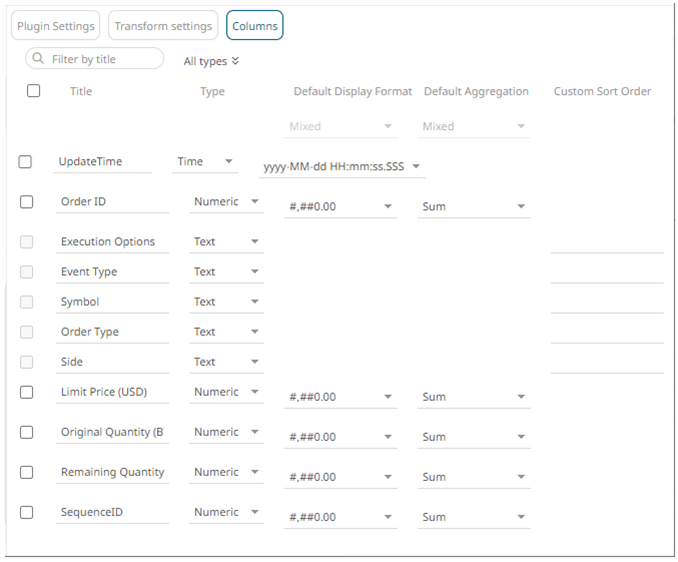
Task: Switch to the Plugin Settings tab
Action: 56,26
